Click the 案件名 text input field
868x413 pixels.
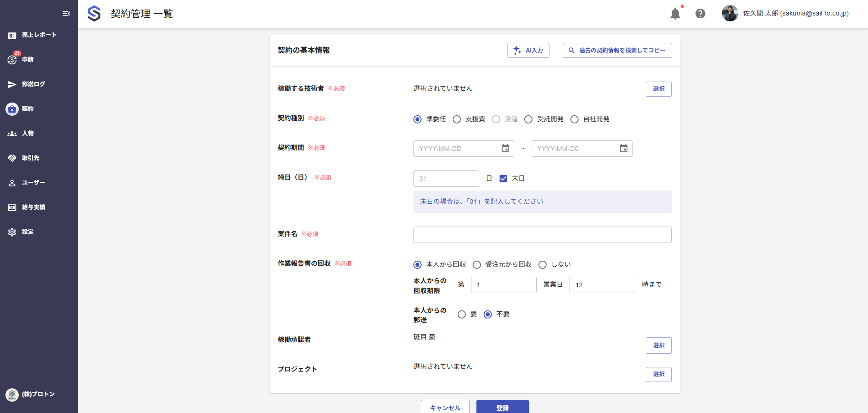point(542,234)
